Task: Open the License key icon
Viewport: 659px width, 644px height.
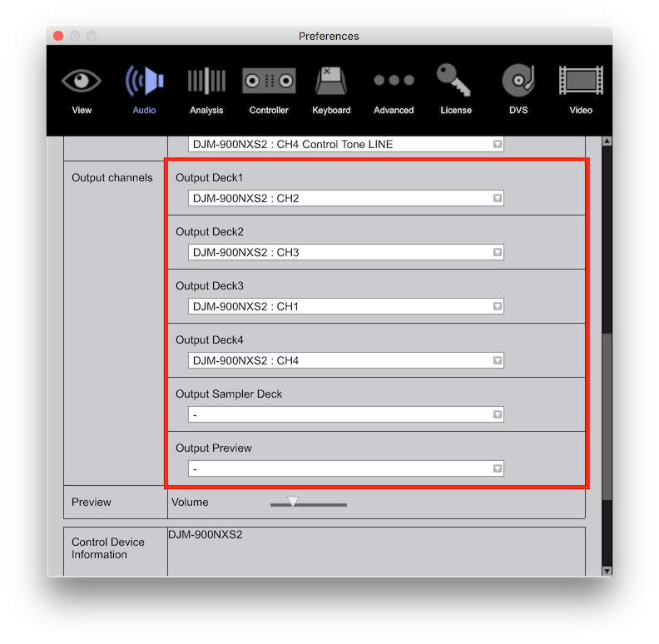Action: 453,79
